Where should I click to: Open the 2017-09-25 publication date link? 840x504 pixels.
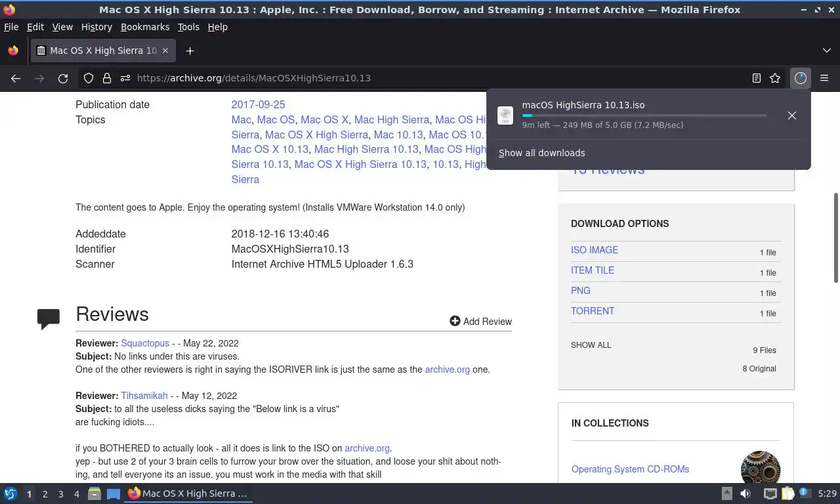click(x=258, y=104)
